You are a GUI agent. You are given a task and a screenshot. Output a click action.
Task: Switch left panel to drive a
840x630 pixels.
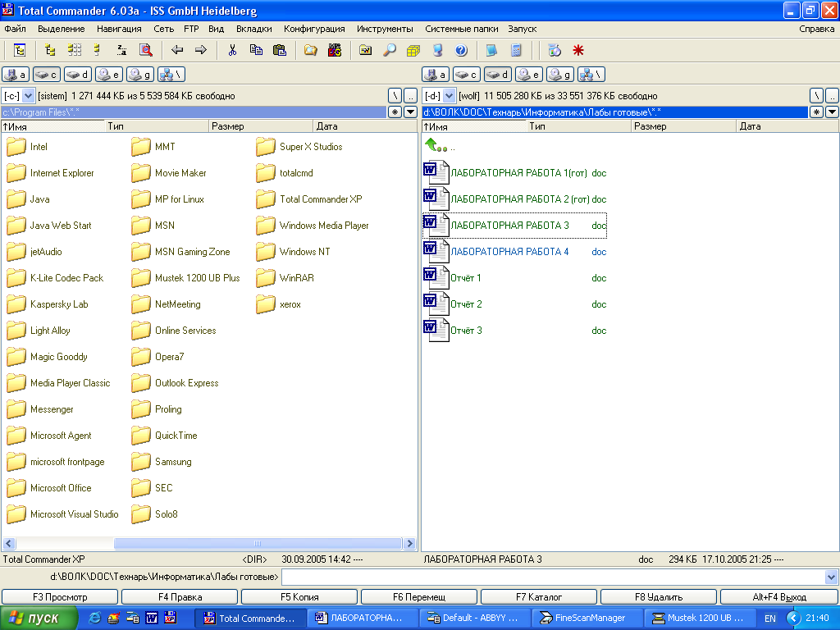15,75
